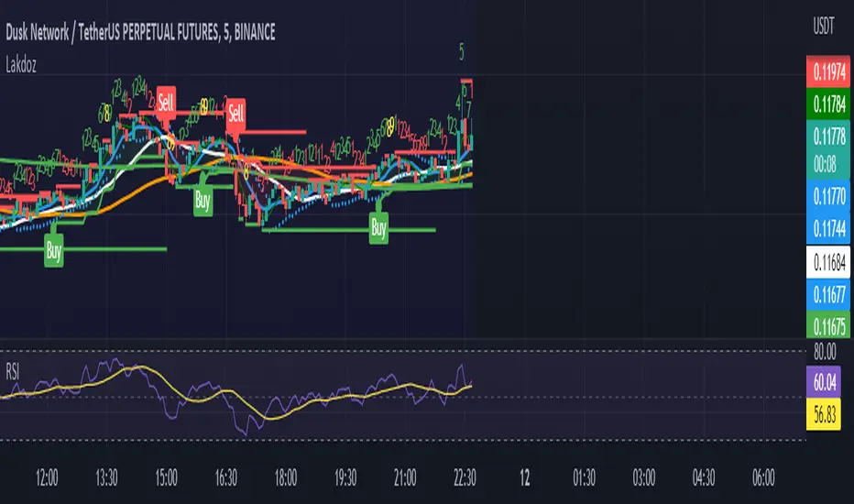Click the Sell signal marker near 16:30

point(235,114)
